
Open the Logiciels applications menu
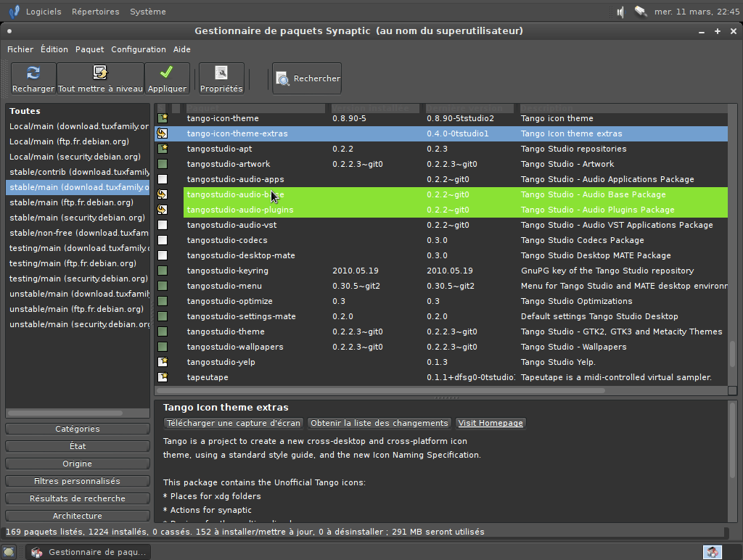tap(43, 12)
